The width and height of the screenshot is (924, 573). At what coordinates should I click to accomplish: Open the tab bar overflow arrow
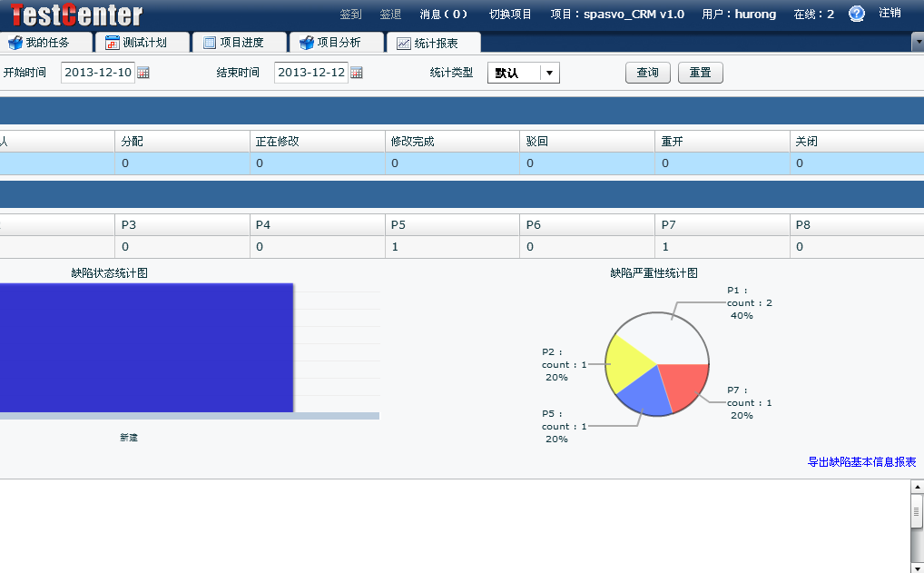[917, 42]
